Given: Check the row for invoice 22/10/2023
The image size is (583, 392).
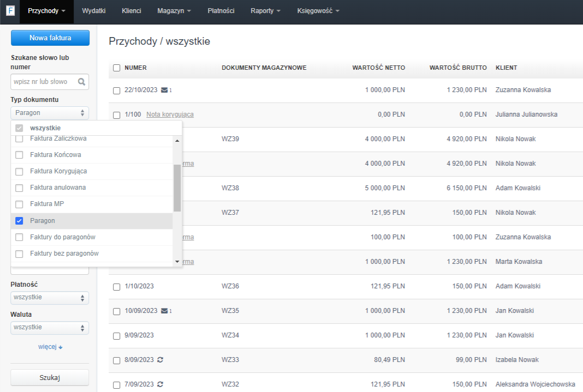Looking at the screenshot, I should click(117, 91).
